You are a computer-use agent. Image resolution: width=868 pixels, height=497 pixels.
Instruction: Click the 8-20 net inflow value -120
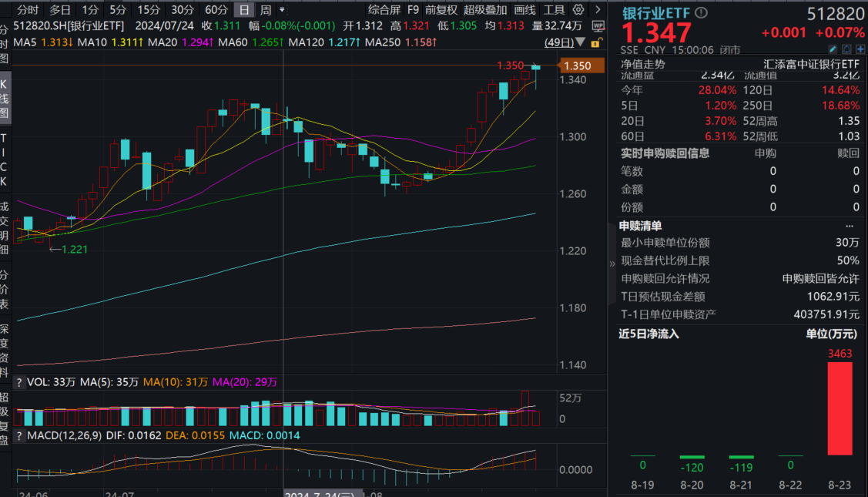pos(692,468)
